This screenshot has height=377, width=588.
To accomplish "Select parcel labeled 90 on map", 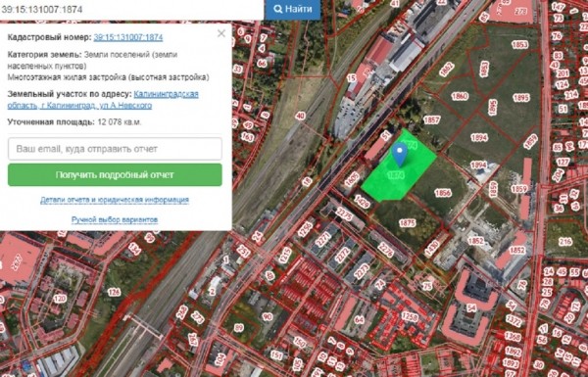I will 268,316.
